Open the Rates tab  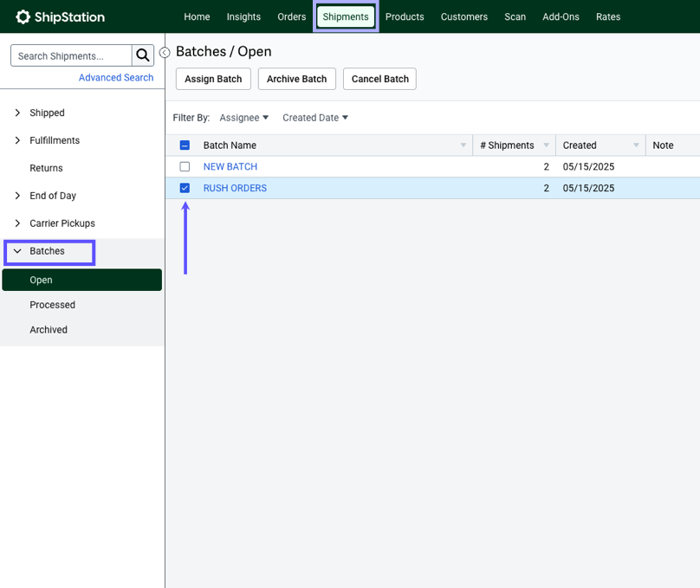608,16
